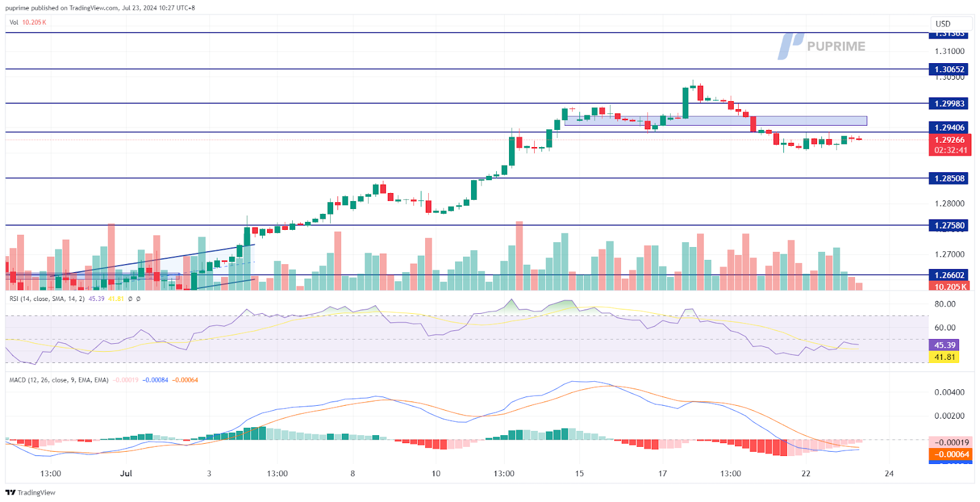This screenshot has height=502, width=980.
Task: Click the 1.28000 price axis tick
Action: (x=949, y=203)
